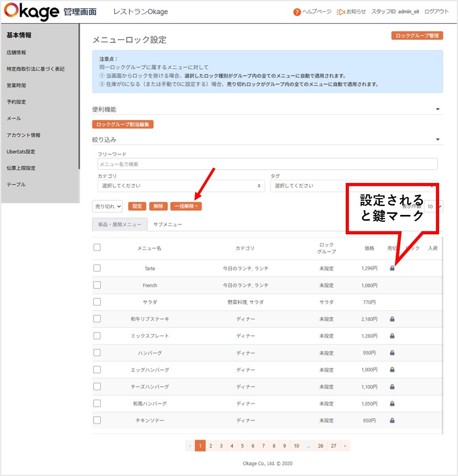Switch to the サブメニュー tab
The image size is (458, 476).
pos(168,224)
